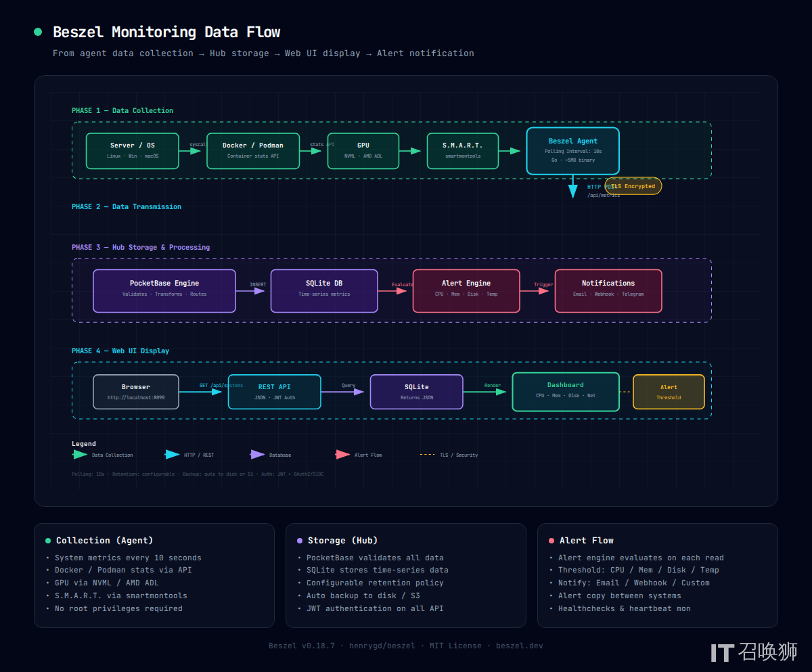The height and width of the screenshot is (672, 812).
Task: Click the Trigger arrow label
Action: [x=543, y=285]
